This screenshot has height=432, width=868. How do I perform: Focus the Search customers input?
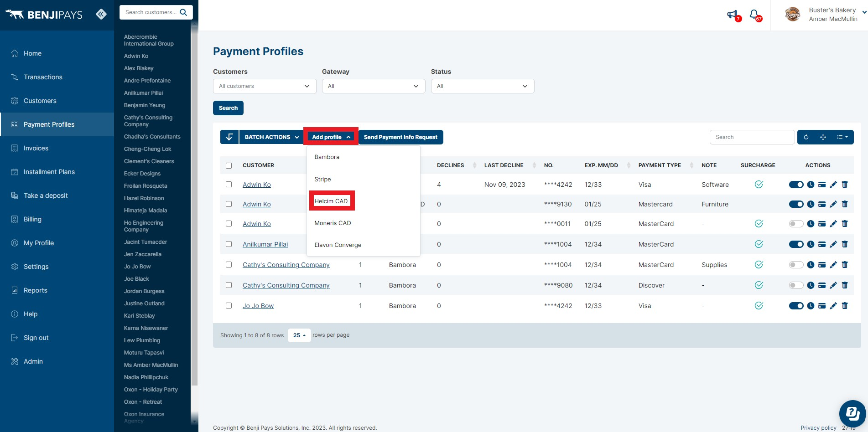coord(151,12)
